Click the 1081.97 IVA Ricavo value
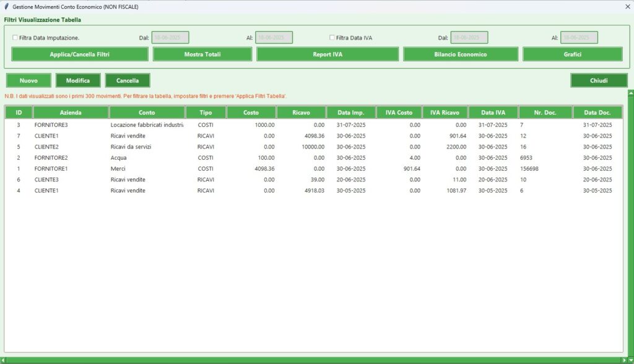Screen dimensions: 634x364 456,191
